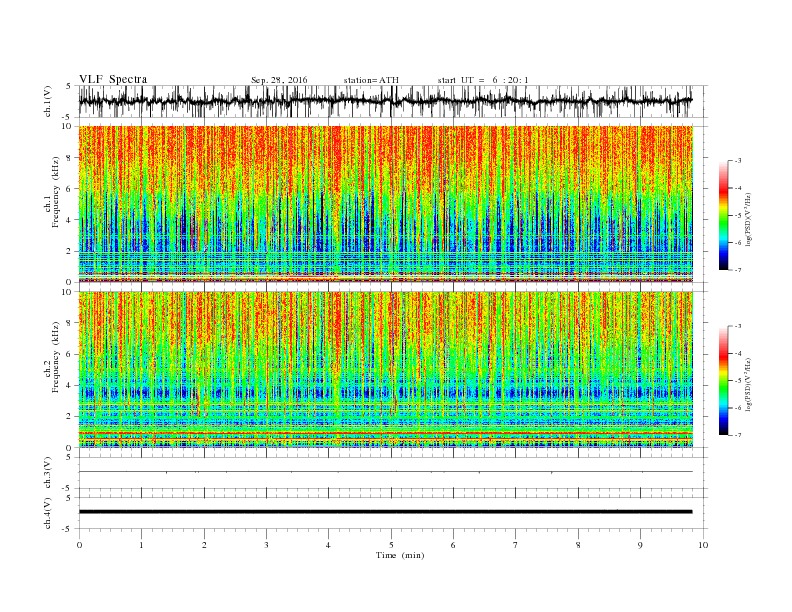The height and width of the screenshot is (612, 792).
Task: Click the 'start UT = 6:20:1' label
Action: [483, 80]
